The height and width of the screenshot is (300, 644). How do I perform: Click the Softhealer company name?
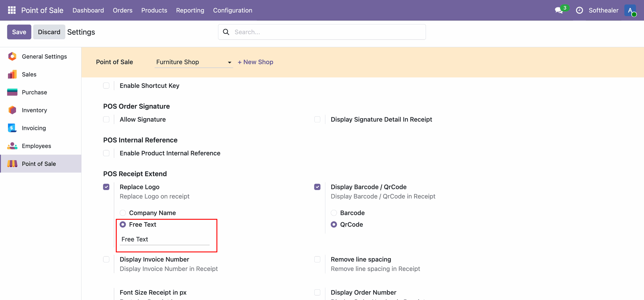coord(603,10)
